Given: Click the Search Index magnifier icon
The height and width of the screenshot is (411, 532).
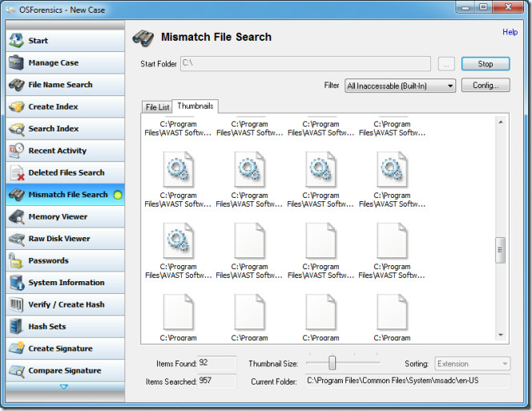Looking at the screenshot, I should tap(16, 129).
